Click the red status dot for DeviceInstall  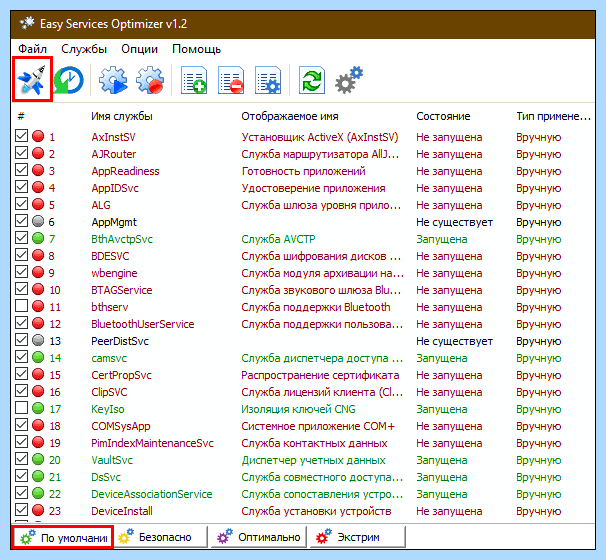(x=38, y=511)
